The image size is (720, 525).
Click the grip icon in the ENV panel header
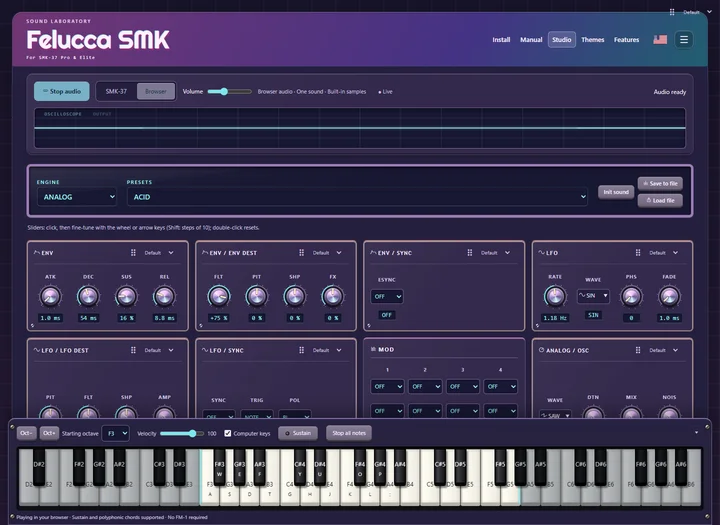click(133, 253)
